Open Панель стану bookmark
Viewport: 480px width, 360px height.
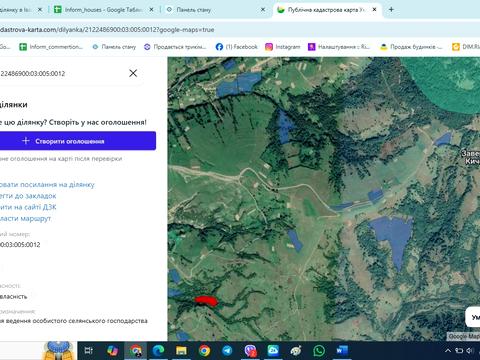114,47
